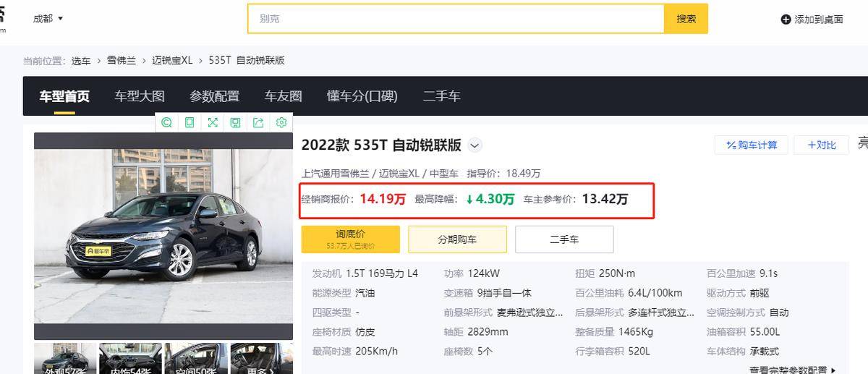Click the 百公里油耗 6.4L/100km spec
The width and height of the screenshot is (868, 374).
[629, 293]
